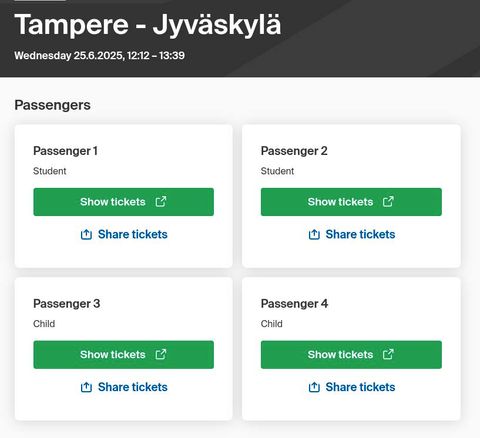
Task: Click the Wednesday 25.6.2025 date and time text
Action: (99, 55)
